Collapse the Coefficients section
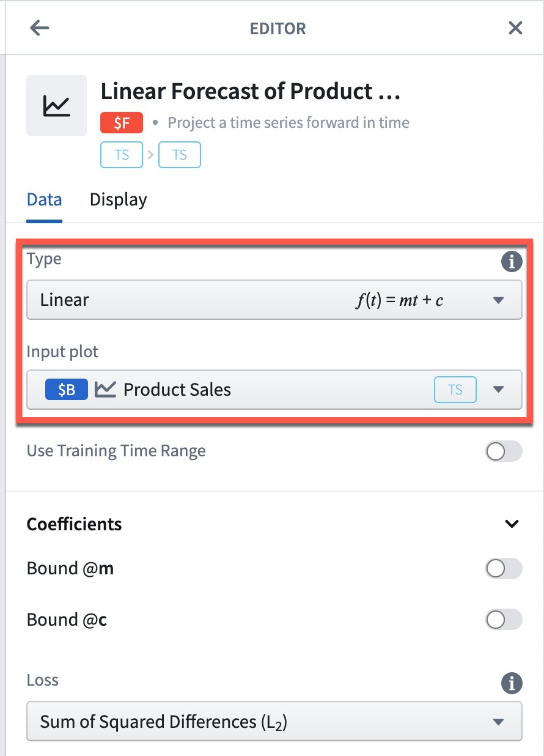Screen dimensions: 544x756 pyautogui.click(x=512, y=524)
